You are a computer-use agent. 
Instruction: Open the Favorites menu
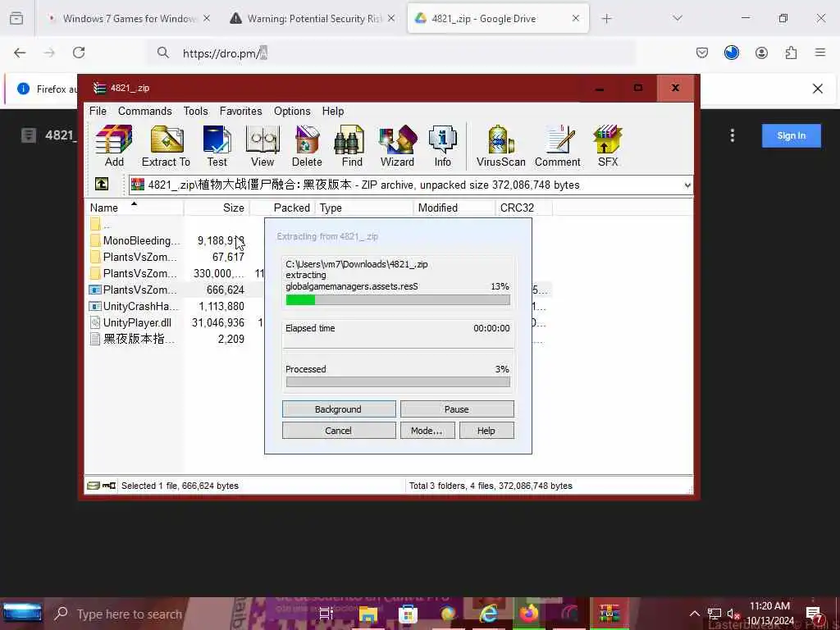(240, 111)
